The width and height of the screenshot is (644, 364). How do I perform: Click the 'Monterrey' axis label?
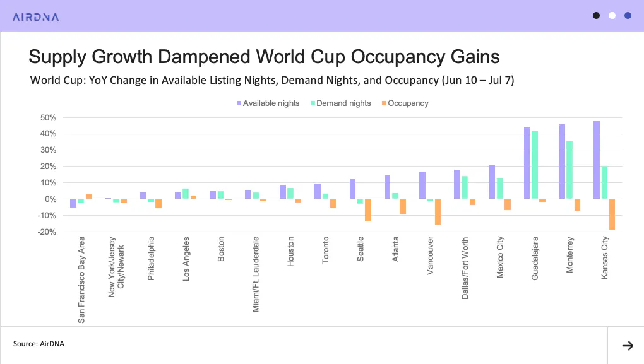click(x=569, y=255)
